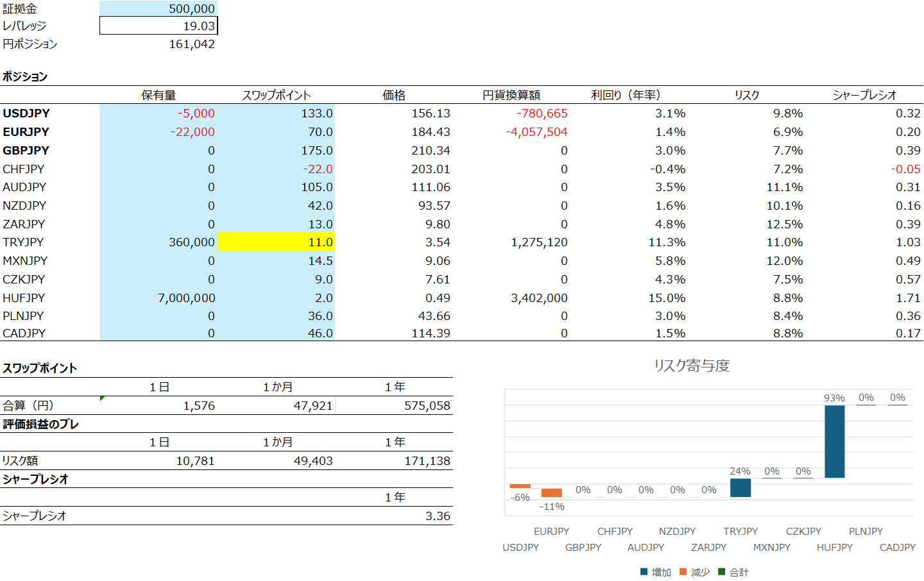This screenshot has width=924, height=581.
Task: Click the TRYJPY 24% bar in chart
Action: [740, 487]
